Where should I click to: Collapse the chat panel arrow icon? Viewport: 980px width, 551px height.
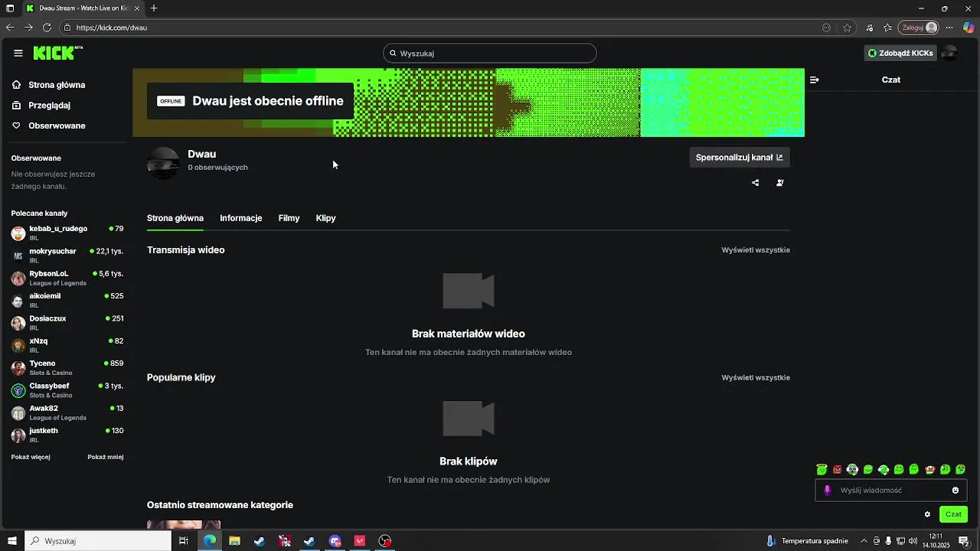(x=815, y=80)
